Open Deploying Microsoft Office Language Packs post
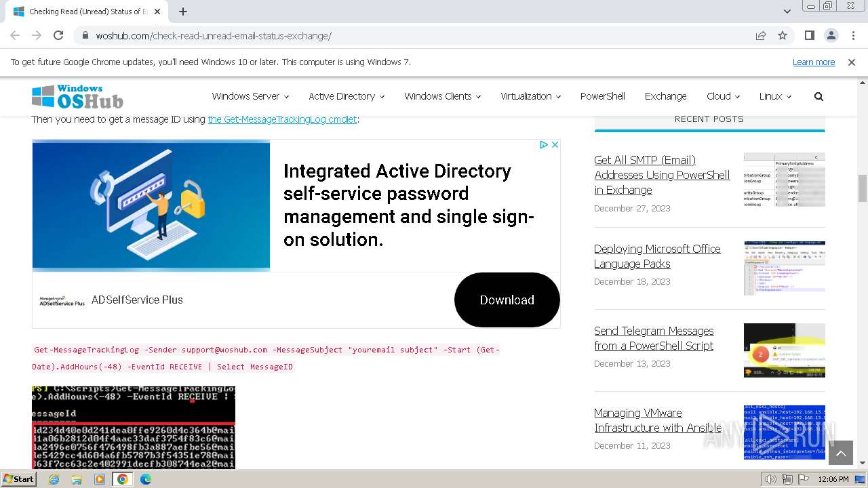This screenshot has height=488, width=868. 657,256
